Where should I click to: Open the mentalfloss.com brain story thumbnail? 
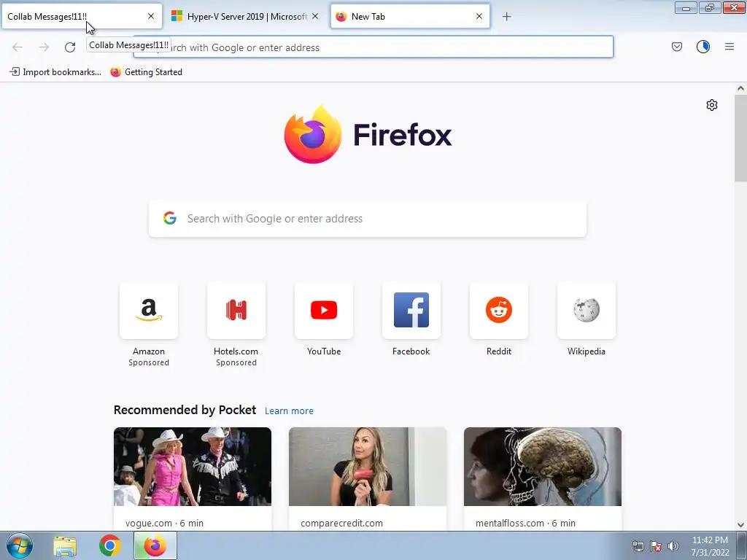click(543, 467)
